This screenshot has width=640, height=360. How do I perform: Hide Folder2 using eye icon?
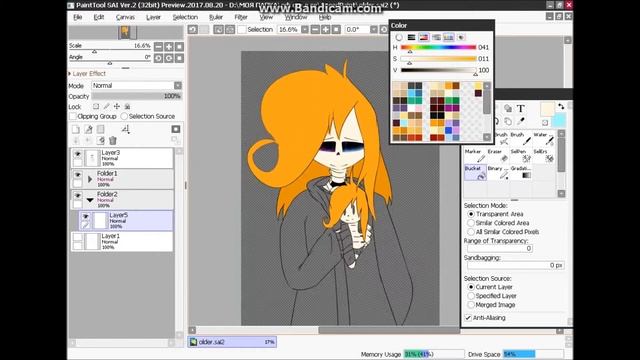click(78, 196)
